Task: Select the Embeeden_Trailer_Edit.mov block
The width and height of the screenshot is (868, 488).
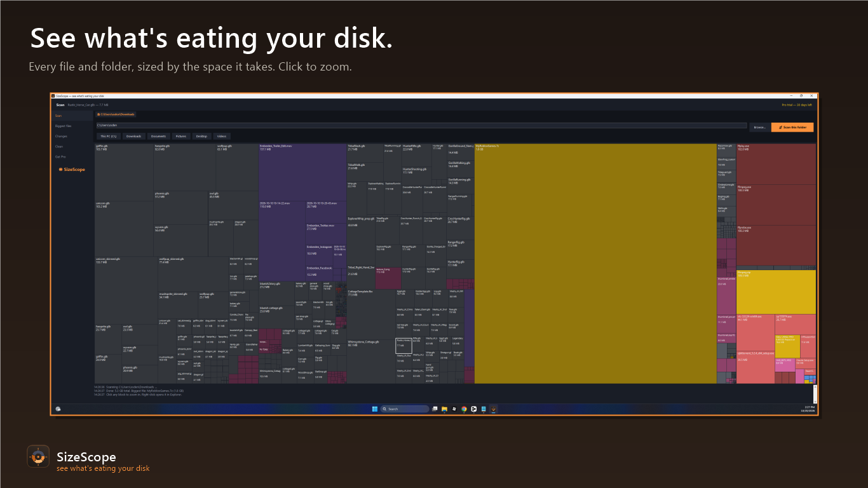Action: coord(302,172)
